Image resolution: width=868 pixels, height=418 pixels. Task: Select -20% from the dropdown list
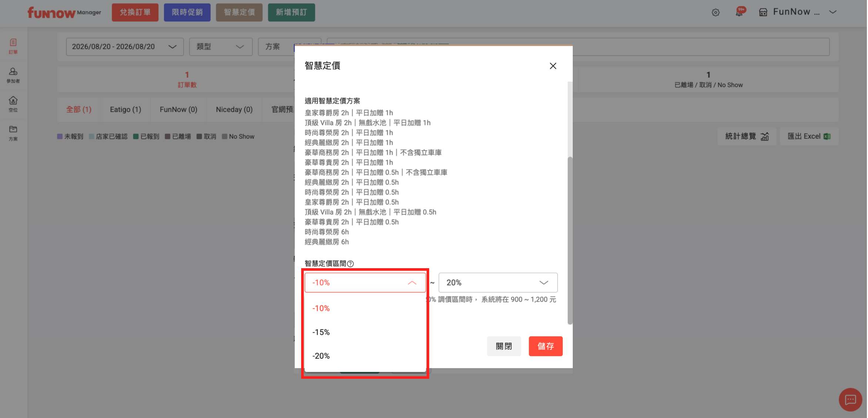(365, 356)
